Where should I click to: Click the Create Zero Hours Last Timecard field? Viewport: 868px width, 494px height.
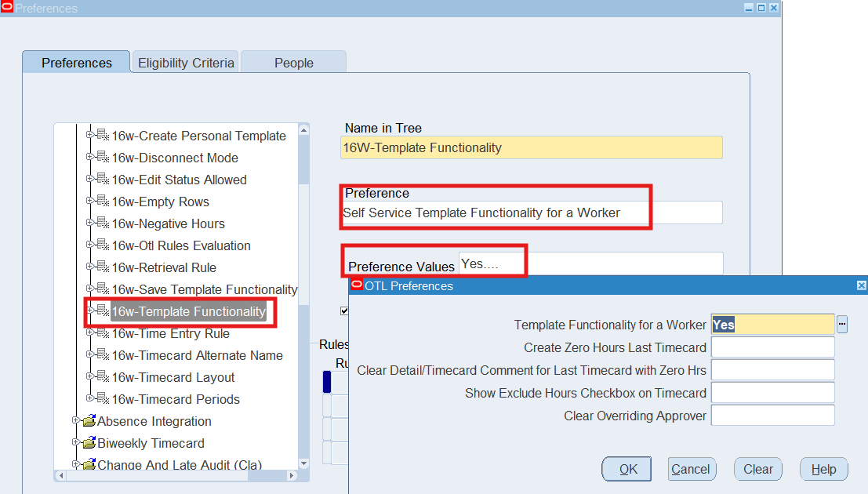click(x=772, y=347)
